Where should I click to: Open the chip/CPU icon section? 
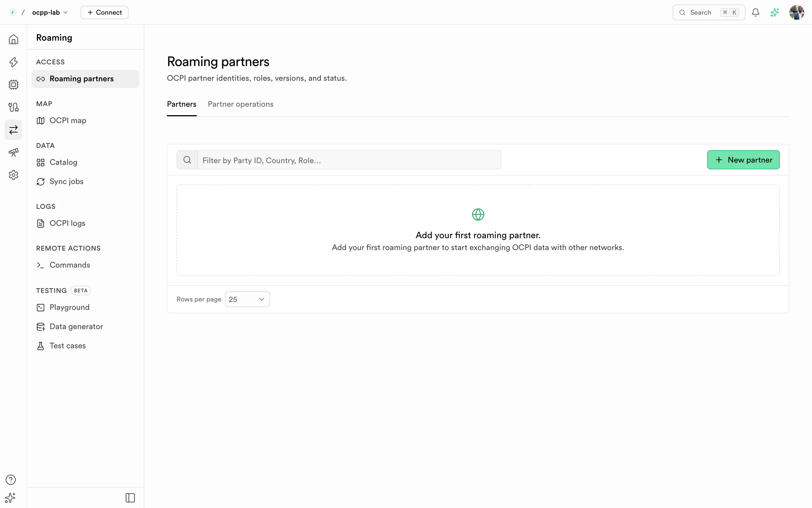click(14, 84)
